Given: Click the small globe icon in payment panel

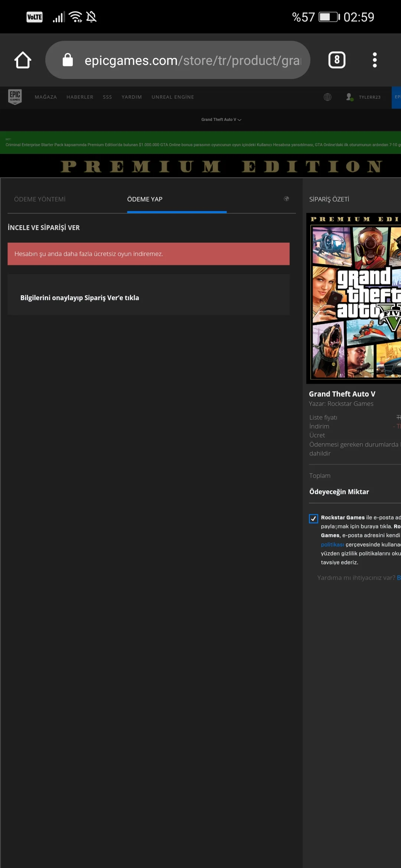Looking at the screenshot, I should point(286,199).
